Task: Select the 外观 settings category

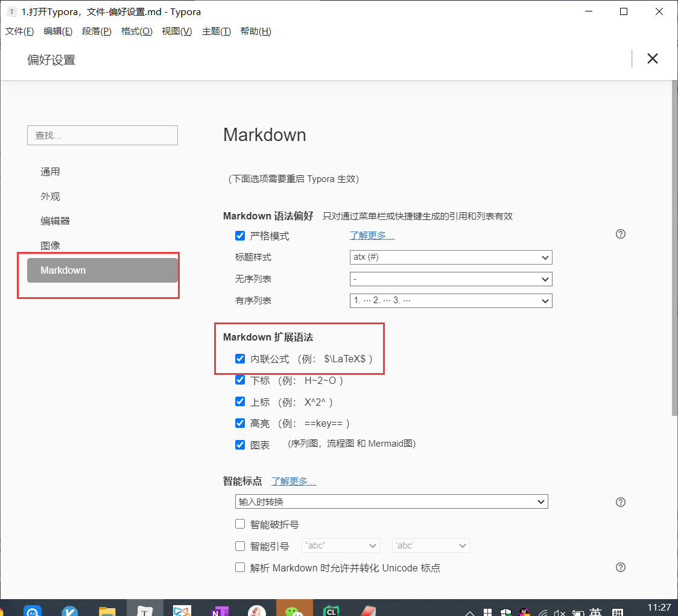Action: point(50,196)
